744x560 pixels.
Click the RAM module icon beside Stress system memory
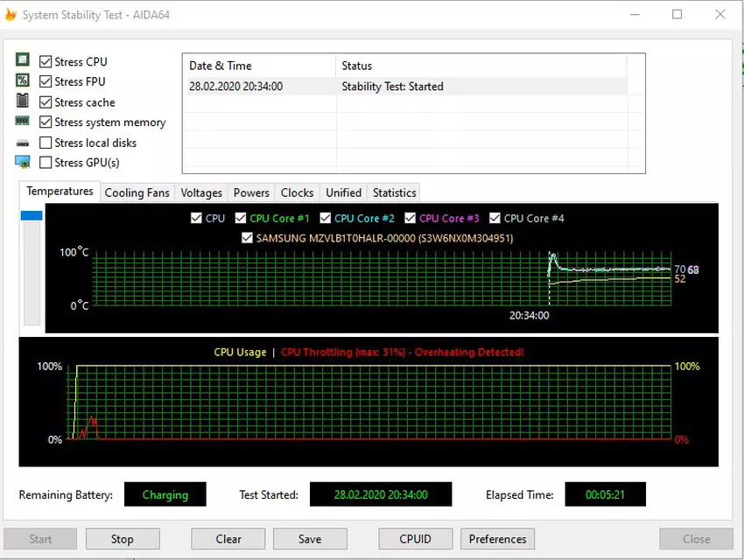coord(23,122)
